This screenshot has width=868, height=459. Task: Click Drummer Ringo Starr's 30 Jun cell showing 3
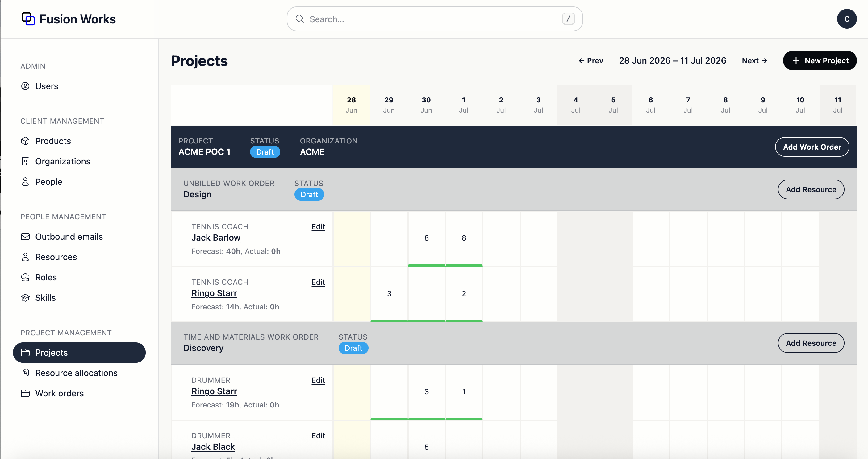[426, 392]
